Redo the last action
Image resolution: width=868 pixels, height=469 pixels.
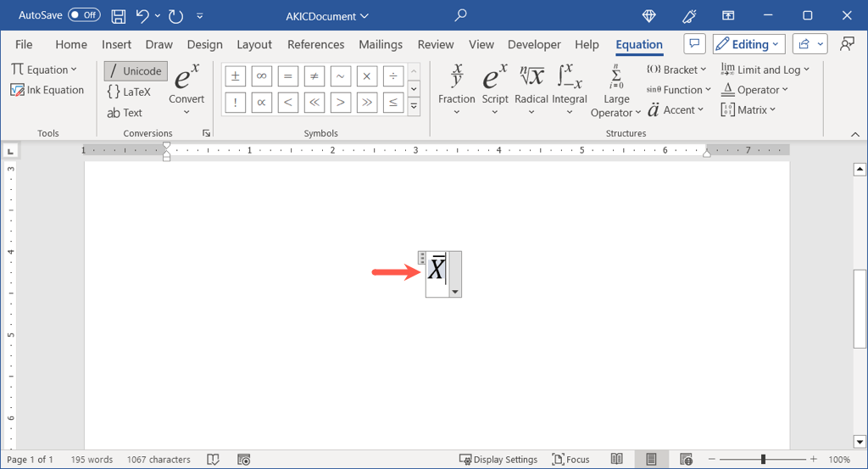175,17
